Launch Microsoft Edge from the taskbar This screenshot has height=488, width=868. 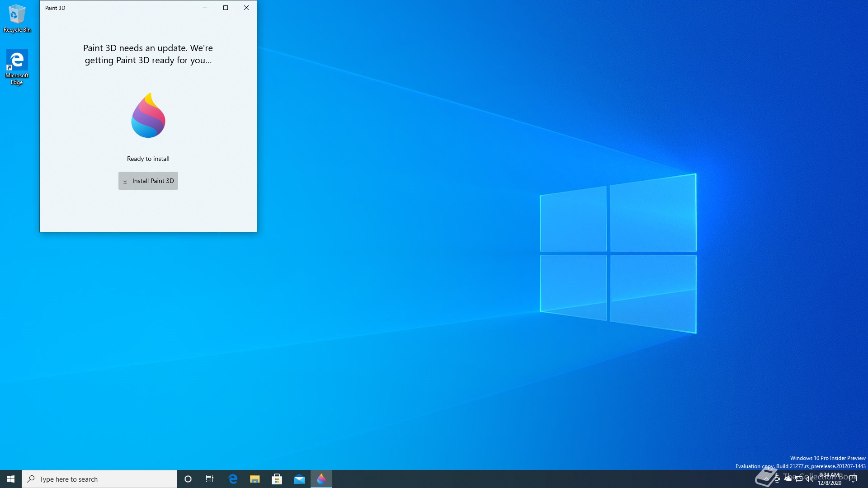pyautogui.click(x=233, y=479)
